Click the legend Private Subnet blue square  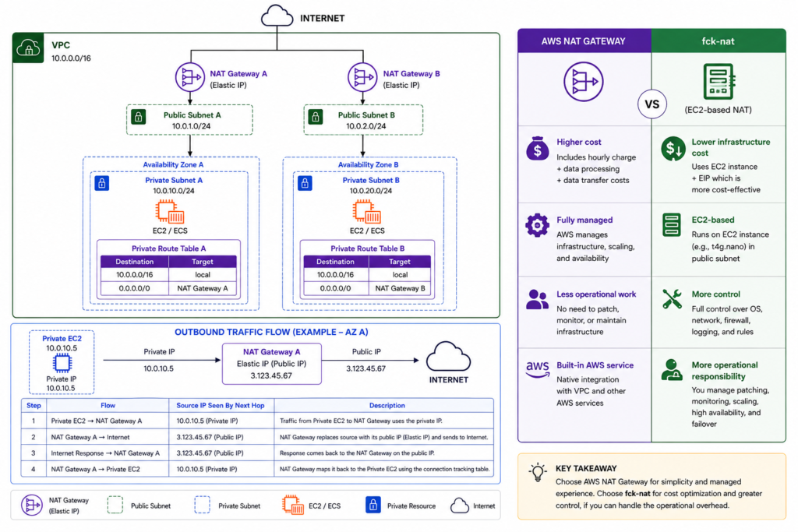(x=202, y=505)
